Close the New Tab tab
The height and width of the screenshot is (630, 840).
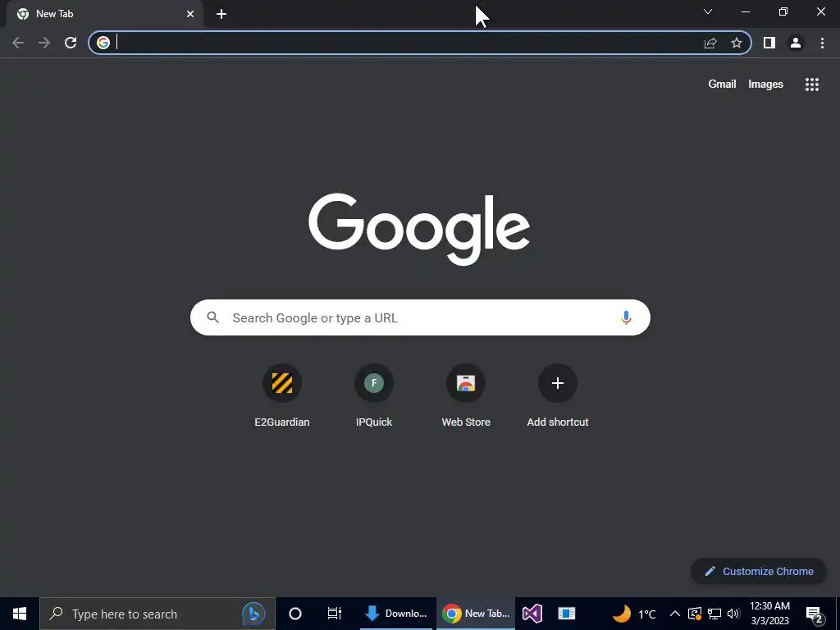[x=190, y=14]
